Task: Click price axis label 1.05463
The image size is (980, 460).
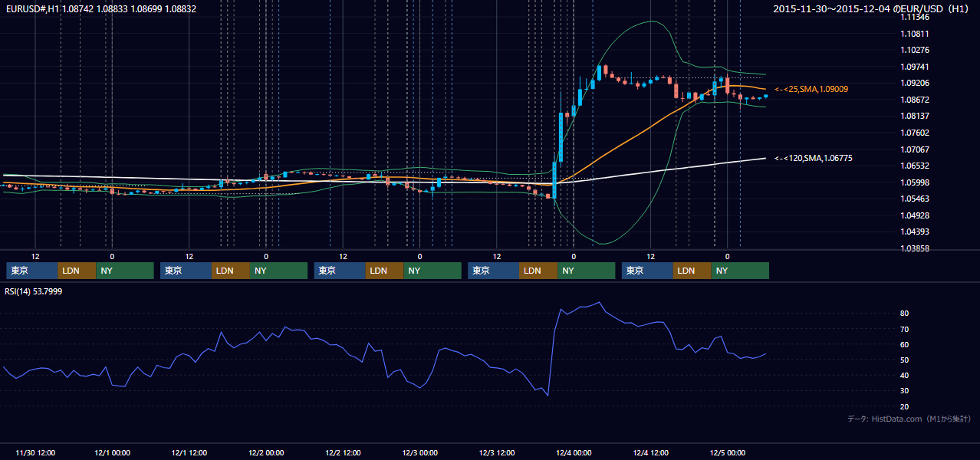Action: (x=915, y=199)
